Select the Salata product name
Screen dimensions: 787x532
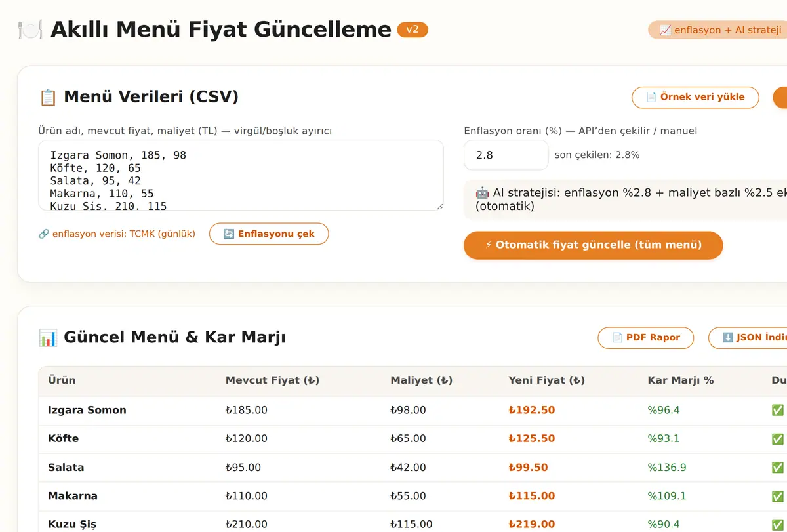coord(66,468)
